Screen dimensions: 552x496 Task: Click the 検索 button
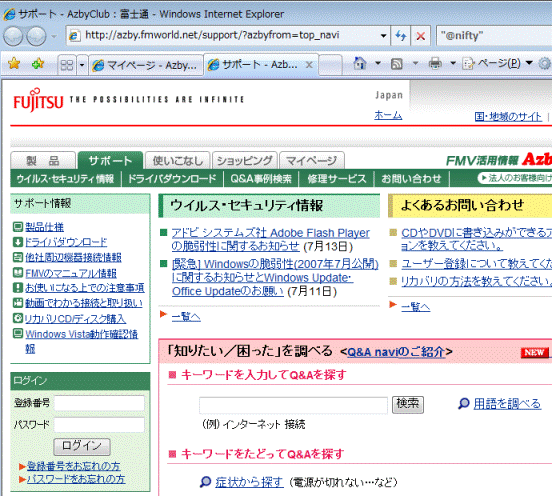[408, 404]
